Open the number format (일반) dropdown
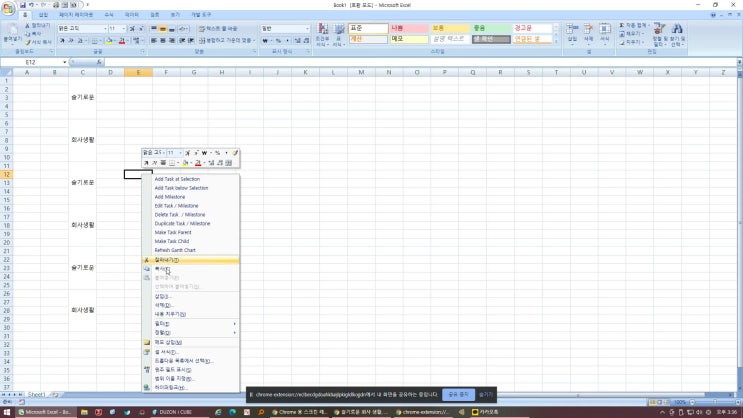The image size is (743, 418). click(x=307, y=28)
